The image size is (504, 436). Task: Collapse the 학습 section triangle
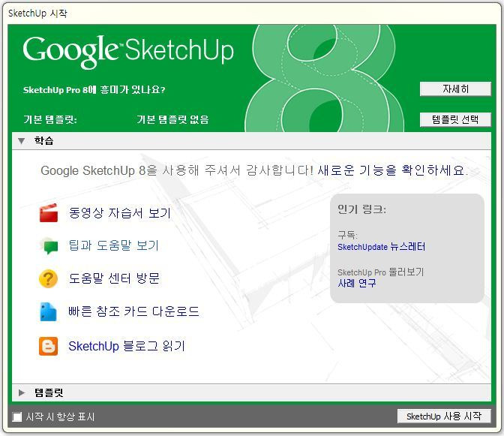point(22,141)
